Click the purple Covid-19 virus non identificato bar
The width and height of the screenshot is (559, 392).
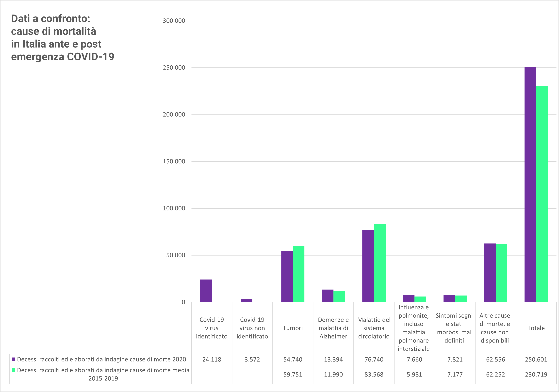pyautogui.click(x=246, y=300)
